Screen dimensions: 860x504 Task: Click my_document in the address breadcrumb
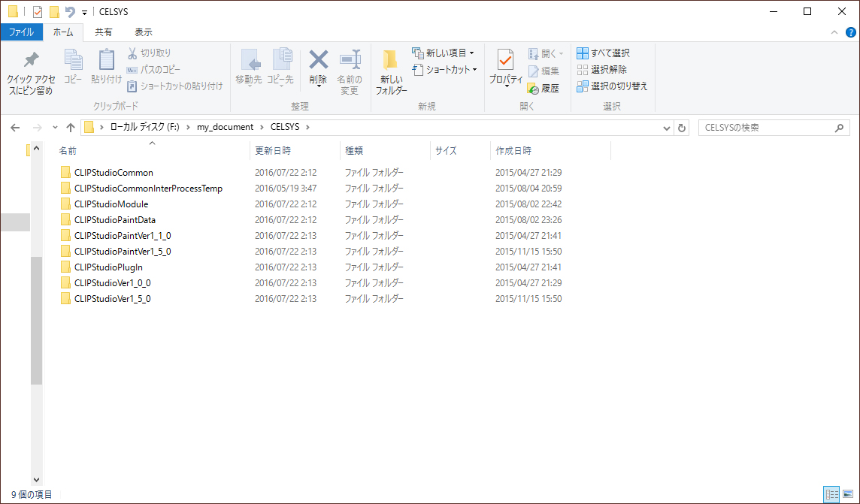pyautogui.click(x=226, y=127)
